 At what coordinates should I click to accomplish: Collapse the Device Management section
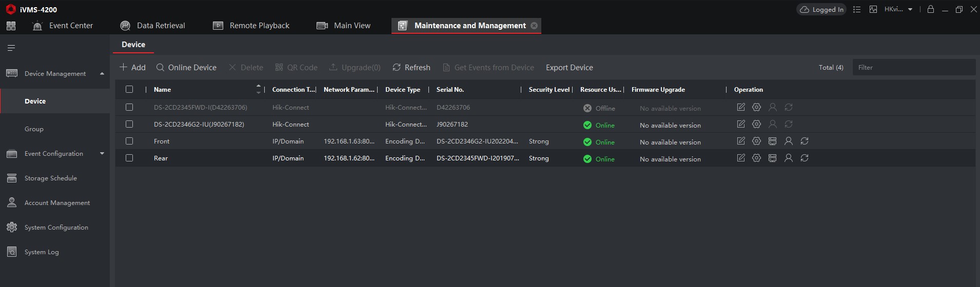pyautogui.click(x=102, y=74)
